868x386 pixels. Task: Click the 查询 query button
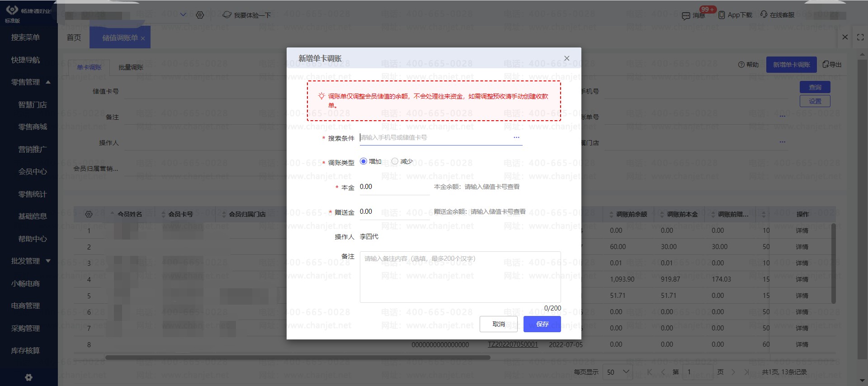click(815, 87)
